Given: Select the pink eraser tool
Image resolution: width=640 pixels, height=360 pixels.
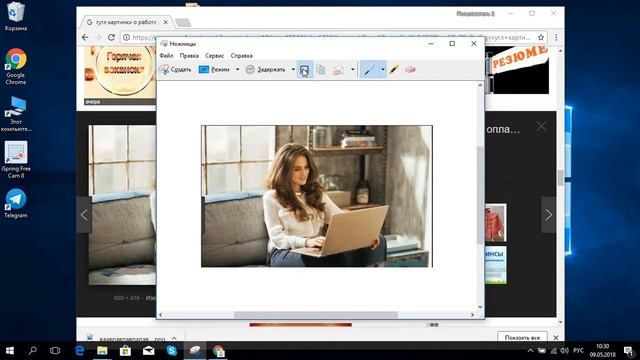Looking at the screenshot, I should [410, 70].
